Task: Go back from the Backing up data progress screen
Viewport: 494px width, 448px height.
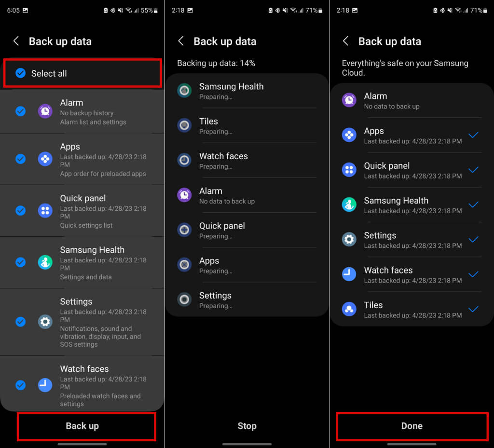Action: click(181, 41)
